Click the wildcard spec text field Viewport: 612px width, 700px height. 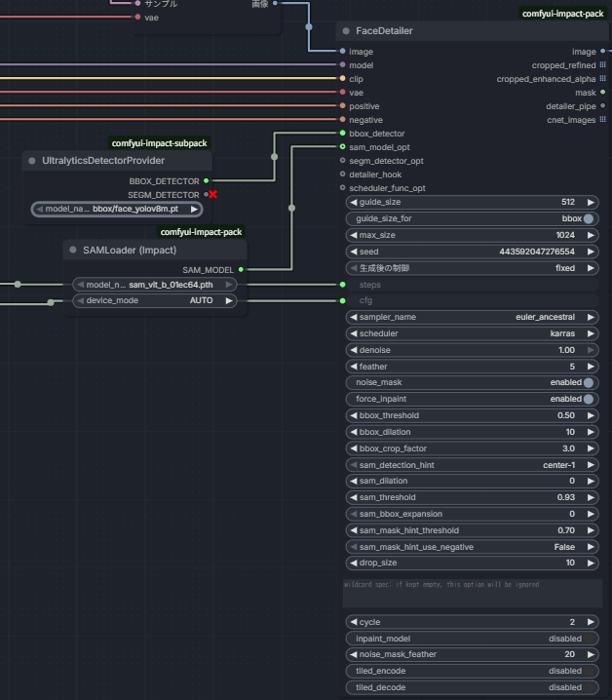pyautogui.click(x=473, y=593)
